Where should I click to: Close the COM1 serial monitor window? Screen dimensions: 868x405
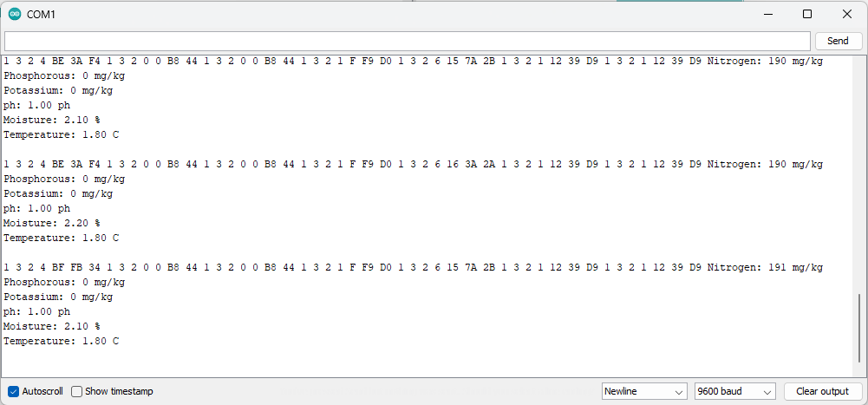coord(846,15)
